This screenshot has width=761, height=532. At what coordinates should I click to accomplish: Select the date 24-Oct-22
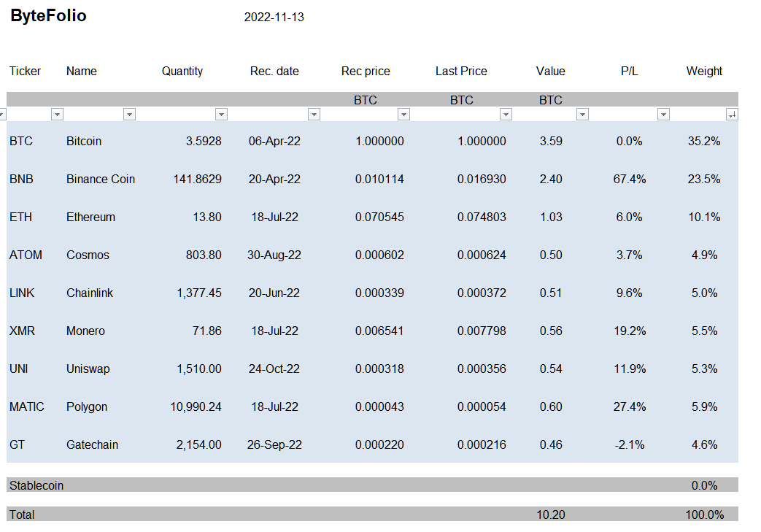(x=274, y=369)
